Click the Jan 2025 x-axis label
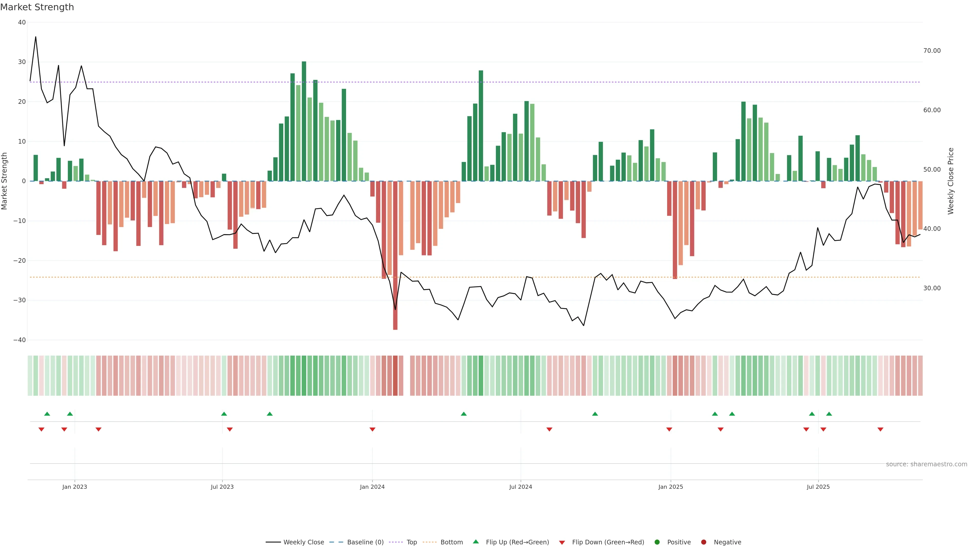Viewport: 980px width, 551px height. point(671,487)
